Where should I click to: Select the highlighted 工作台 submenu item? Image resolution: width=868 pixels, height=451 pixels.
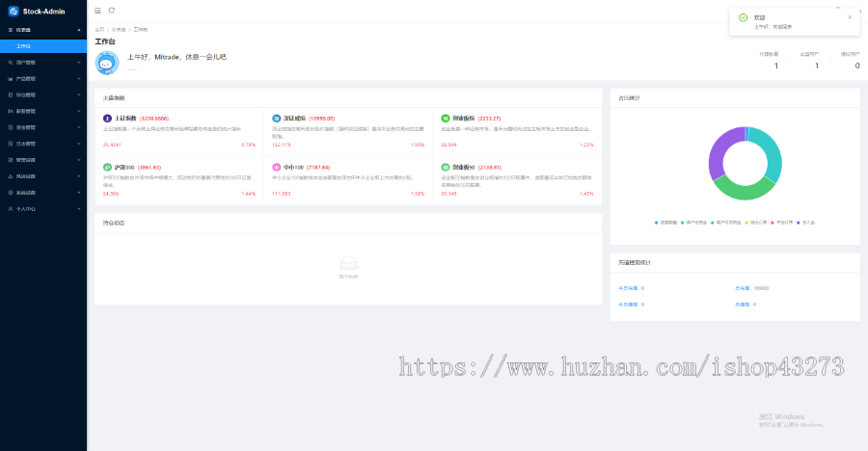pyautogui.click(x=43, y=46)
